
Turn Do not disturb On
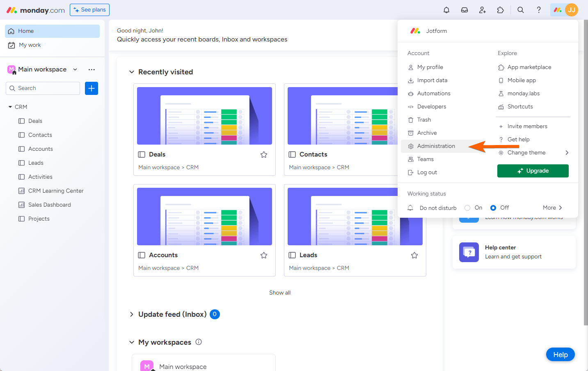pos(467,208)
